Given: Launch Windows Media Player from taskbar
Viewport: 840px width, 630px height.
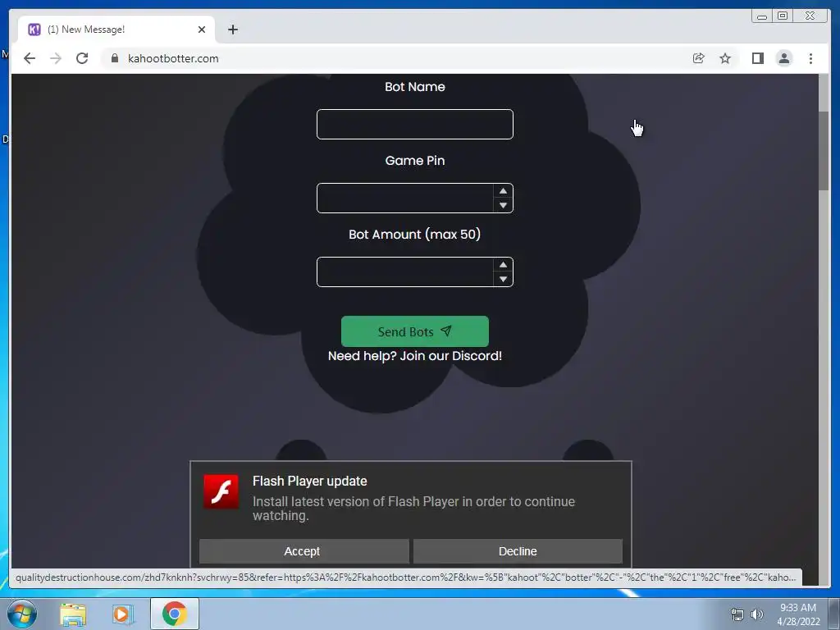Looking at the screenshot, I should click(123, 614).
